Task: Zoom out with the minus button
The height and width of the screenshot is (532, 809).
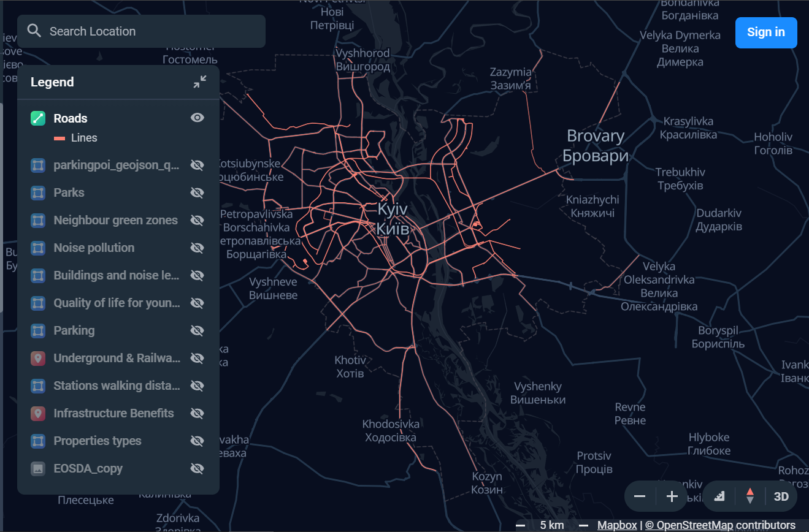Action: coord(640,496)
